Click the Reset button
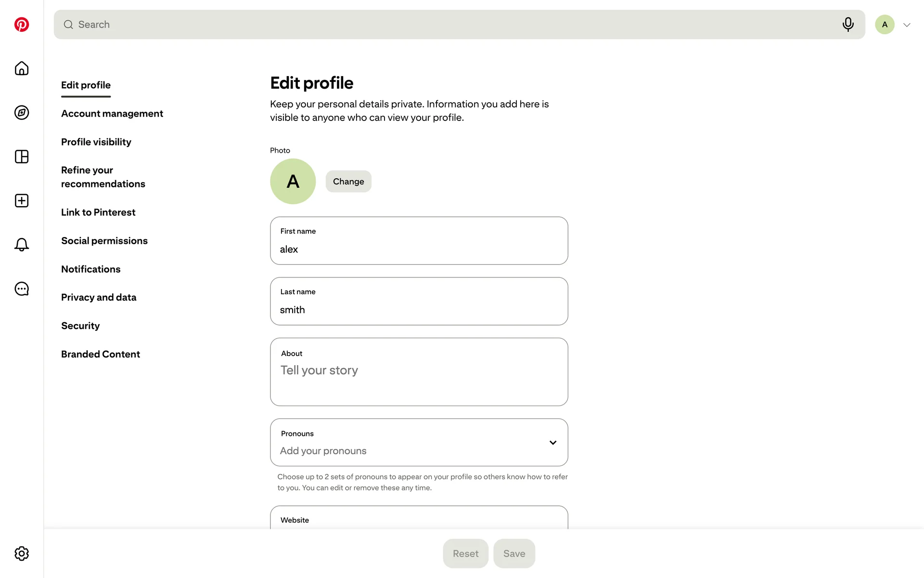924x578 pixels. point(465,553)
